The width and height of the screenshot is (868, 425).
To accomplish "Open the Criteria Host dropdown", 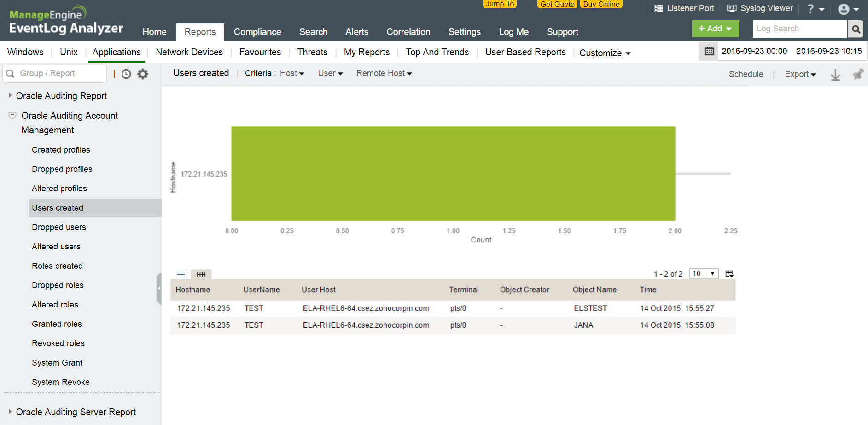I will click(x=291, y=73).
